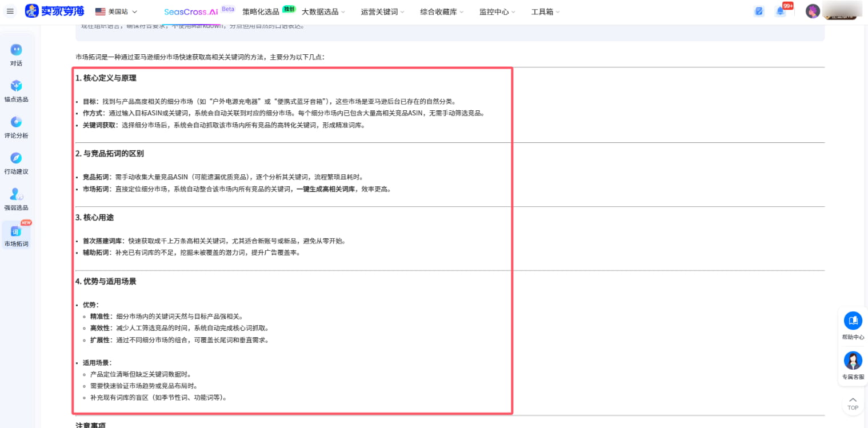Click the blue notes icon near top right
Image resolution: width=868 pixels, height=428 pixels.
coord(759,11)
